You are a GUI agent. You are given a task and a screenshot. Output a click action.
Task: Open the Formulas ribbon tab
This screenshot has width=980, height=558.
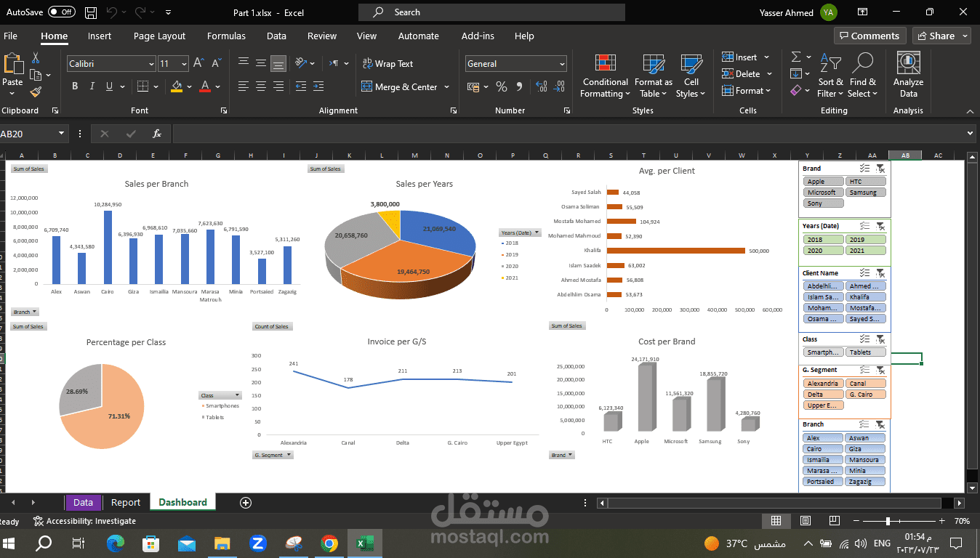226,36
